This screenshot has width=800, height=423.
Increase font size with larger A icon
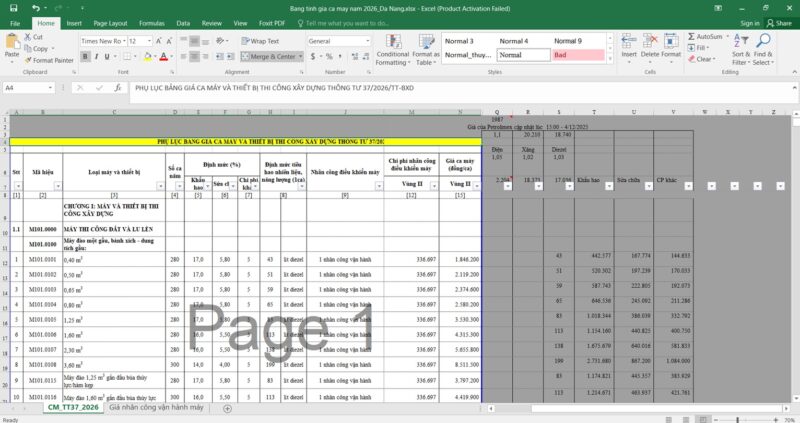159,41
